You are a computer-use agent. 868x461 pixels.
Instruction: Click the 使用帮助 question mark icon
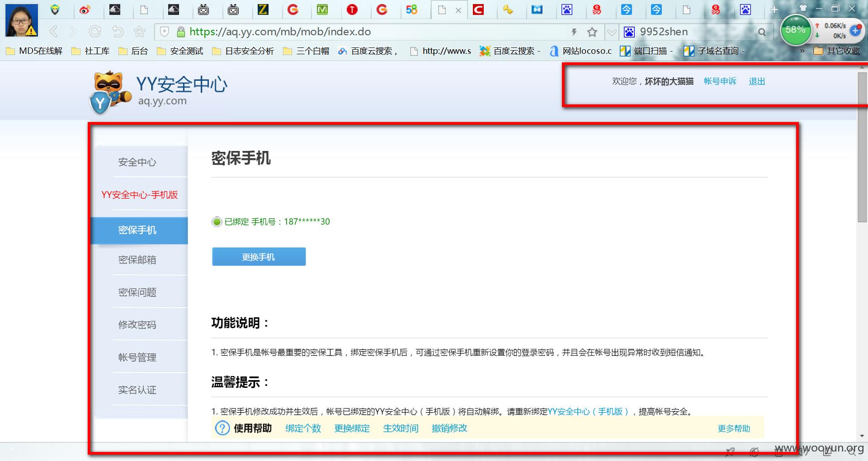coord(222,428)
